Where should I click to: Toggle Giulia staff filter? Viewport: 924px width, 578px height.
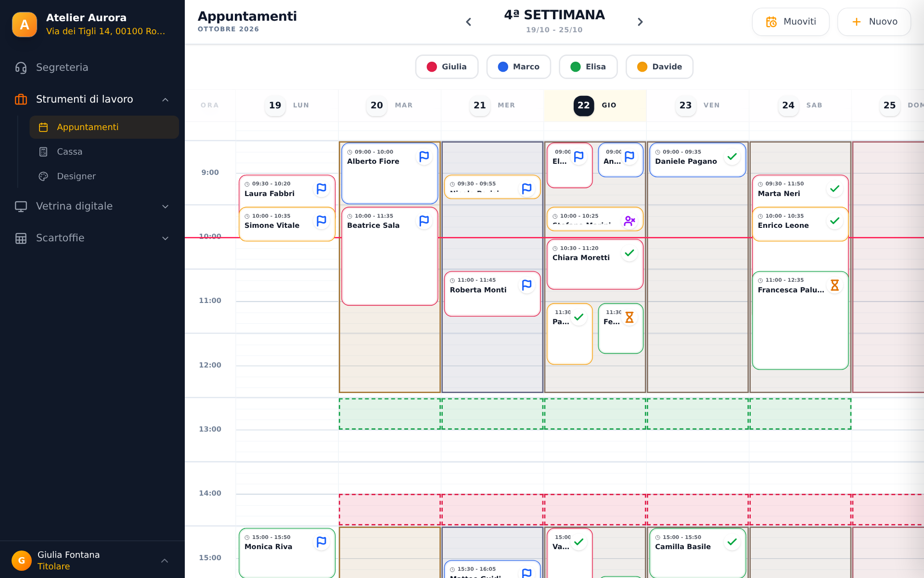click(447, 66)
